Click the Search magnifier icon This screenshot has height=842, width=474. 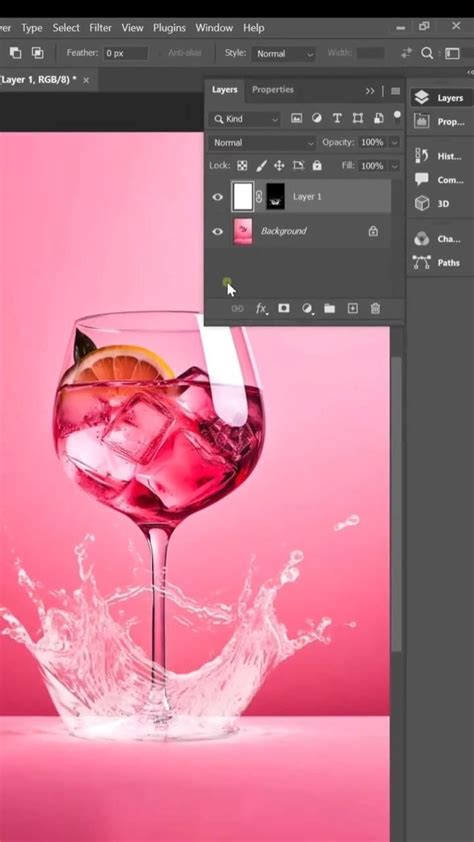click(427, 53)
